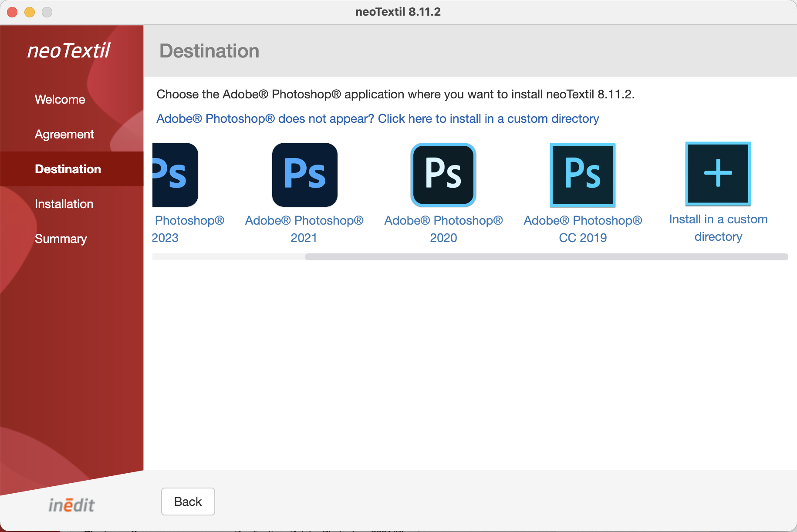The height and width of the screenshot is (532, 797).
Task: Choose the Adobe Photoshop 2021 icon
Action: 305,175
